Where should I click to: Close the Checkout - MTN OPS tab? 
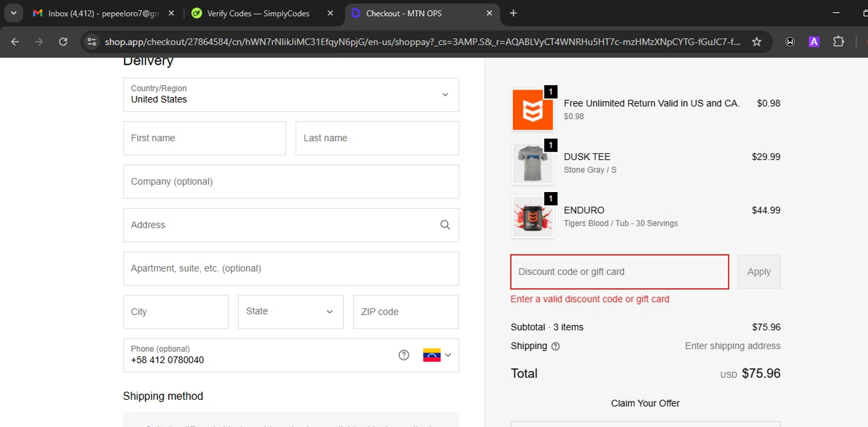[x=490, y=13]
